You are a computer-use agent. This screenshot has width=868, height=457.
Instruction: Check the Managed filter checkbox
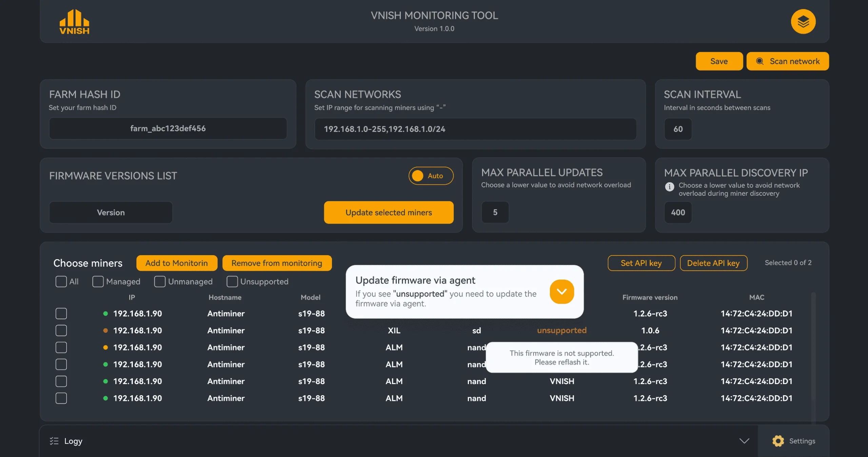(98, 282)
